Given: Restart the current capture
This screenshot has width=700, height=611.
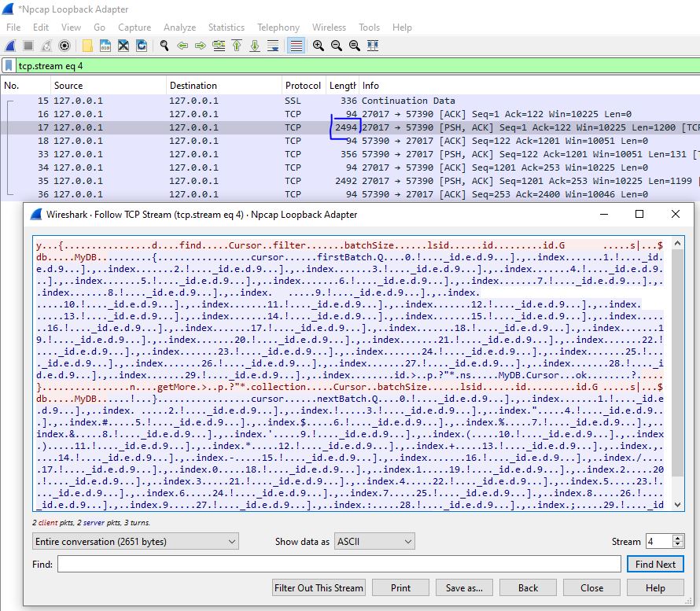Looking at the screenshot, I should [46, 46].
